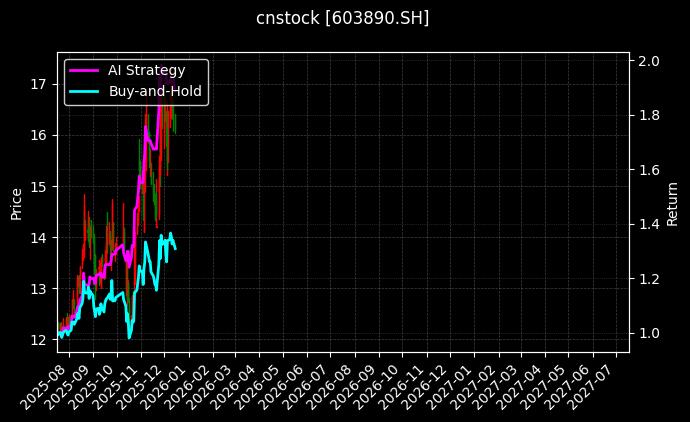Click the cyan line swatch in legend

click(85, 91)
